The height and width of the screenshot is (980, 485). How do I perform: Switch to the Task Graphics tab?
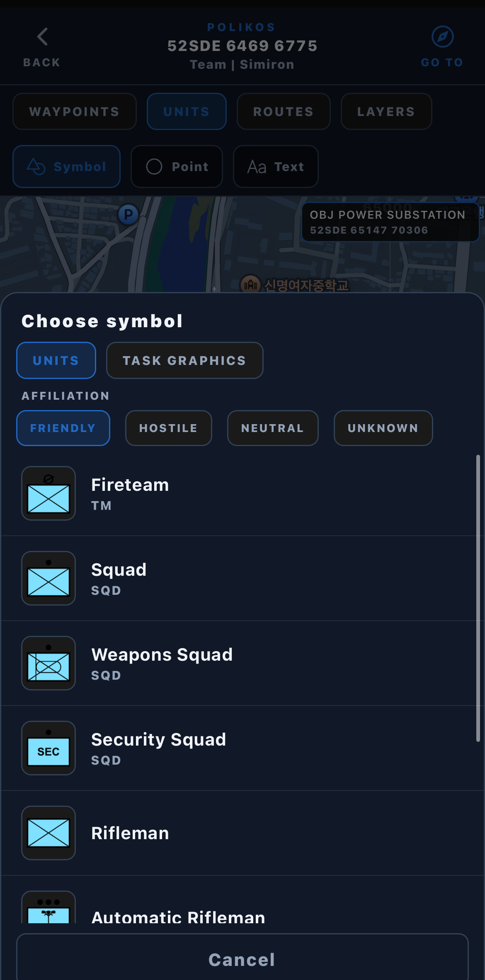pyautogui.click(x=185, y=360)
